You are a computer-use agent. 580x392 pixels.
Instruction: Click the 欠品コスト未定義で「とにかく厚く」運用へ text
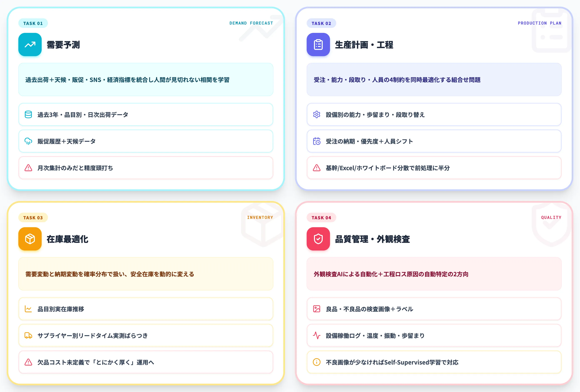point(96,362)
